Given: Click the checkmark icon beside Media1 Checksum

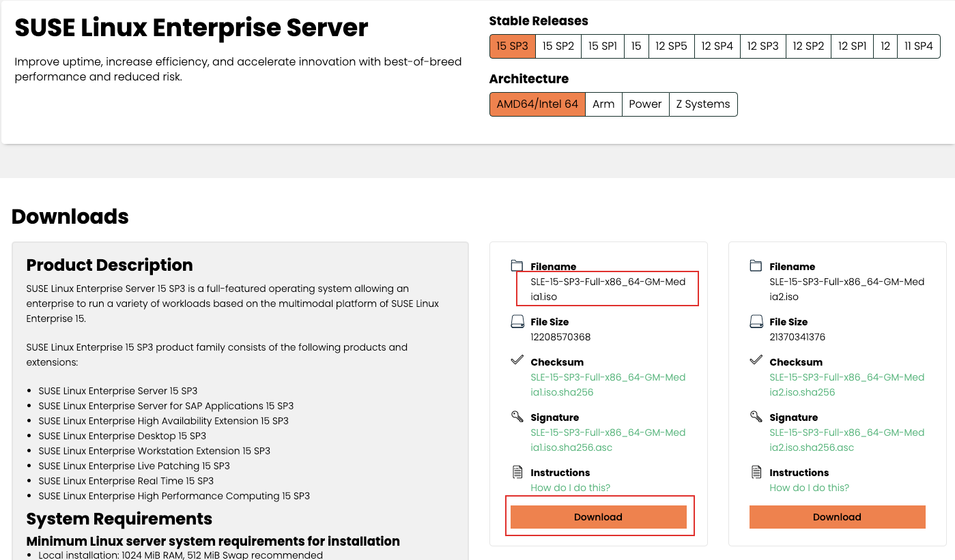Looking at the screenshot, I should (x=517, y=359).
